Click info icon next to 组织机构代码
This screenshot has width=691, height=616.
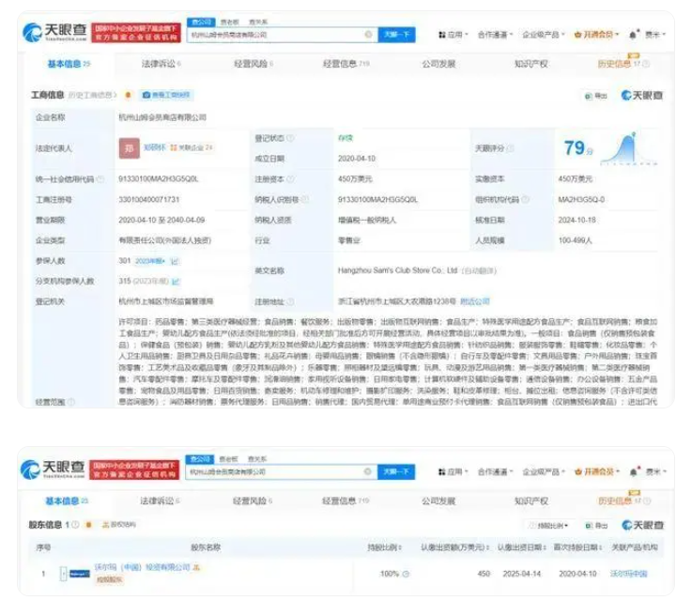[525, 200]
